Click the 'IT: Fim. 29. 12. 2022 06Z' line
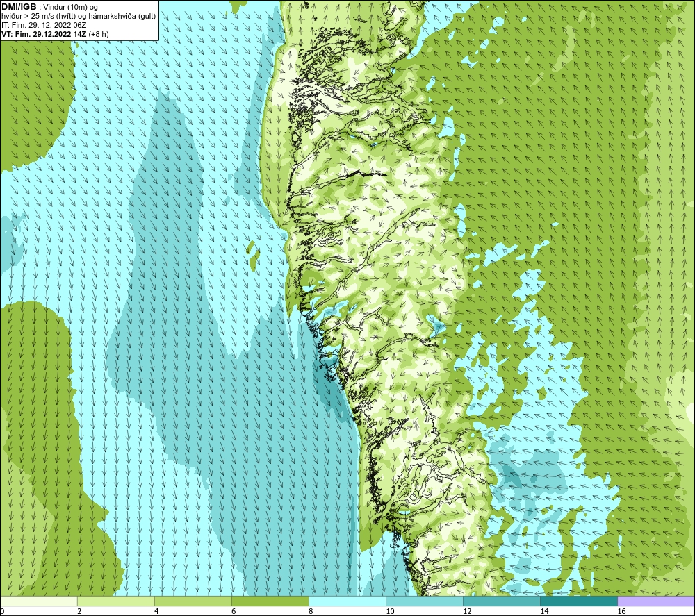This screenshot has width=695, height=616. point(44,25)
